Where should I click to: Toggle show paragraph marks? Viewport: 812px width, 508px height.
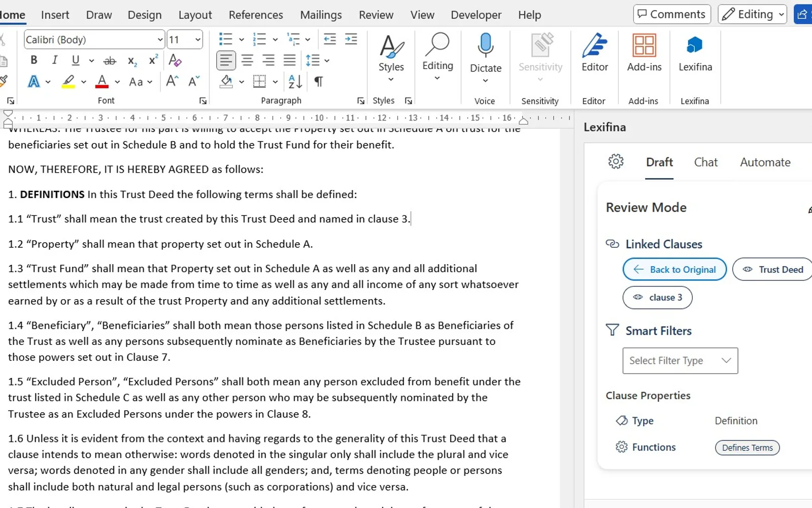pyautogui.click(x=319, y=81)
